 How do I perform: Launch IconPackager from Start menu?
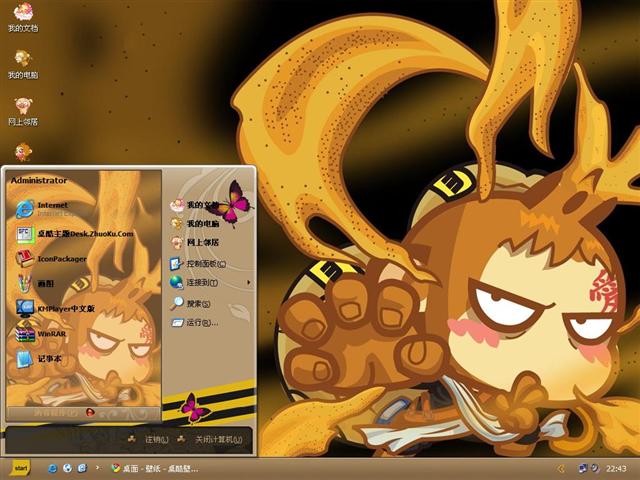tap(51, 259)
